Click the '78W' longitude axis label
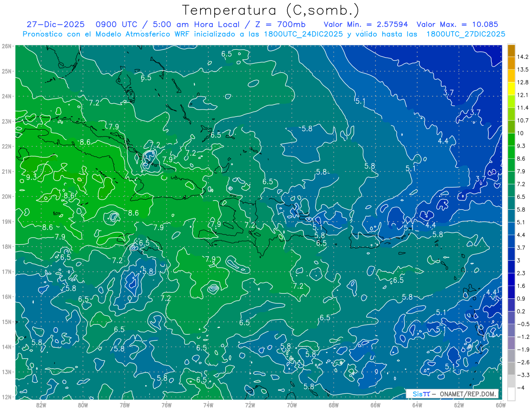 [125, 404]
